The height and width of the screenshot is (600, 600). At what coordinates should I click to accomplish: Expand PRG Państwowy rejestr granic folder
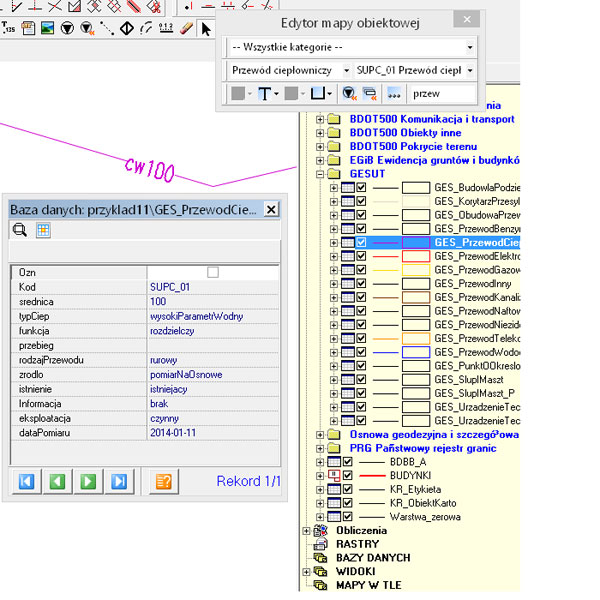coord(320,448)
